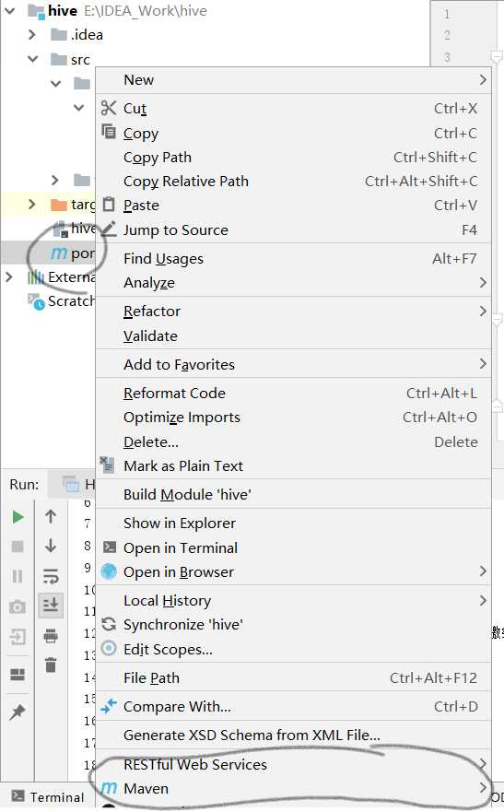Viewport: 504px width, 812px height.
Task: Toggle soft-wrap in Run panel
Action: coord(51,575)
